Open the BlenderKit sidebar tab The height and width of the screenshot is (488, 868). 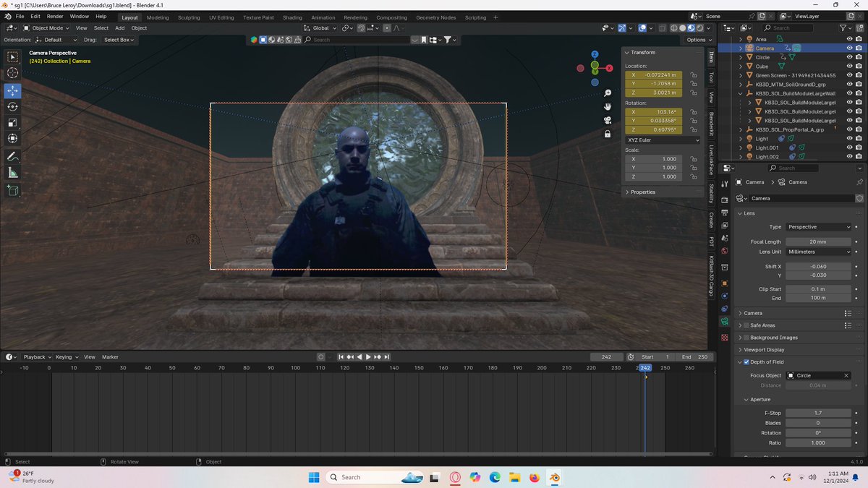(x=711, y=122)
